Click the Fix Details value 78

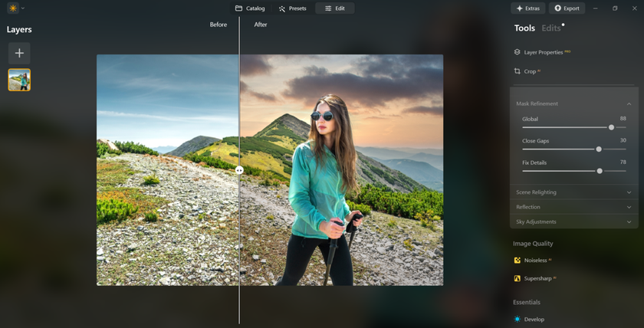(x=623, y=162)
